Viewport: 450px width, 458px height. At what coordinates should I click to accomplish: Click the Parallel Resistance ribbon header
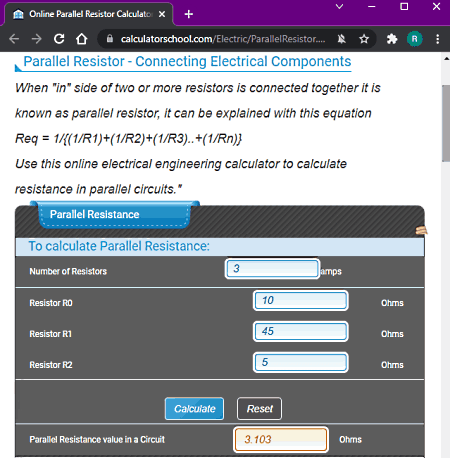coord(114,214)
